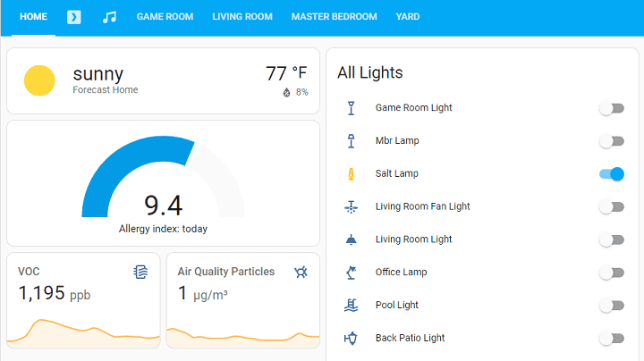Click the 'Forecast Home' label
The image size is (644, 361).
click(106, 90)
